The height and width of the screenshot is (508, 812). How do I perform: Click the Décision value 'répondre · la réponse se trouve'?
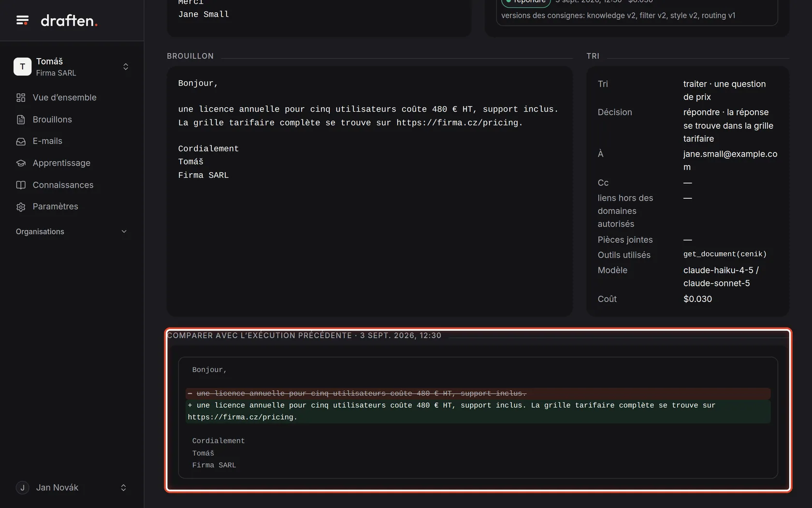[728, 125]
